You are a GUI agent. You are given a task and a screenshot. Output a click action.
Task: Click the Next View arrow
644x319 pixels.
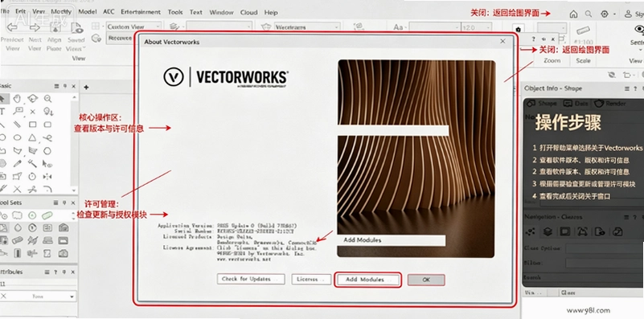pyautogui.click(x=35, y=27)
